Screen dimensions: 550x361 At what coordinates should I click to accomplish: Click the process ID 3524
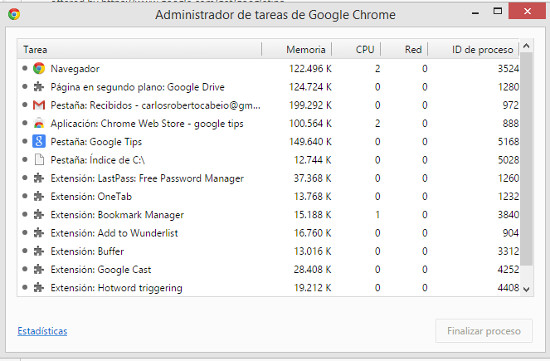click(x=508, y=68)
